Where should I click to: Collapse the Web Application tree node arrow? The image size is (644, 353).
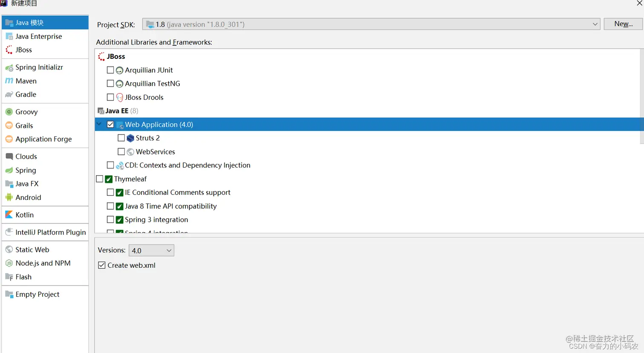coord(99,124)
